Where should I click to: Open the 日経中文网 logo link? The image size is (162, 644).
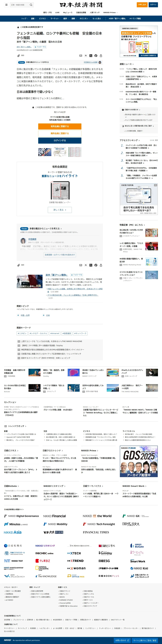(x=53, y=532)
